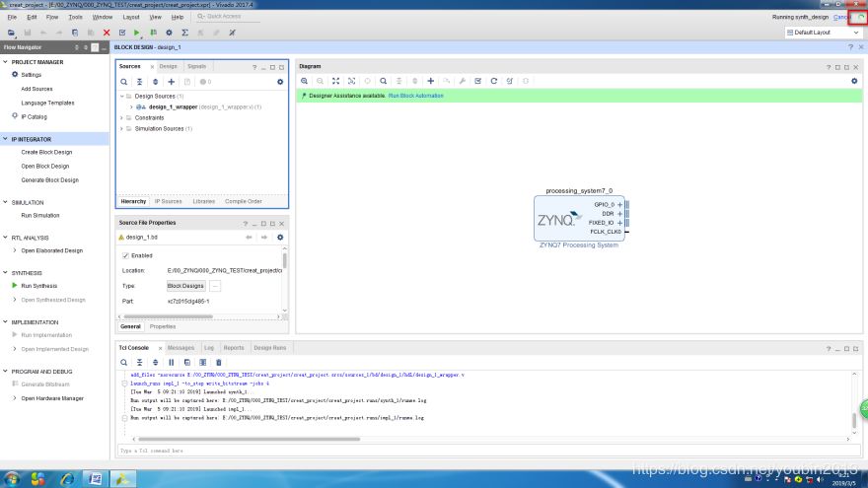Viewport: 868px width, 488px height.
Task: Click the Sigma reports toolbar icon
Action: point(184,33)
